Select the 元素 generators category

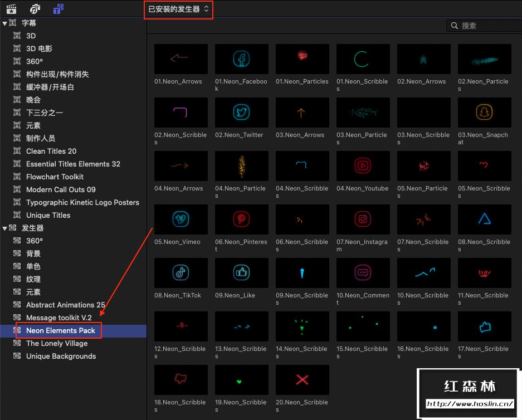(73, 292)
